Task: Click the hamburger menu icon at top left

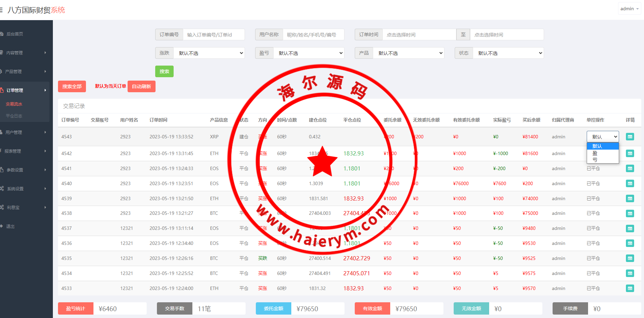Action: [x=1, y=10]
